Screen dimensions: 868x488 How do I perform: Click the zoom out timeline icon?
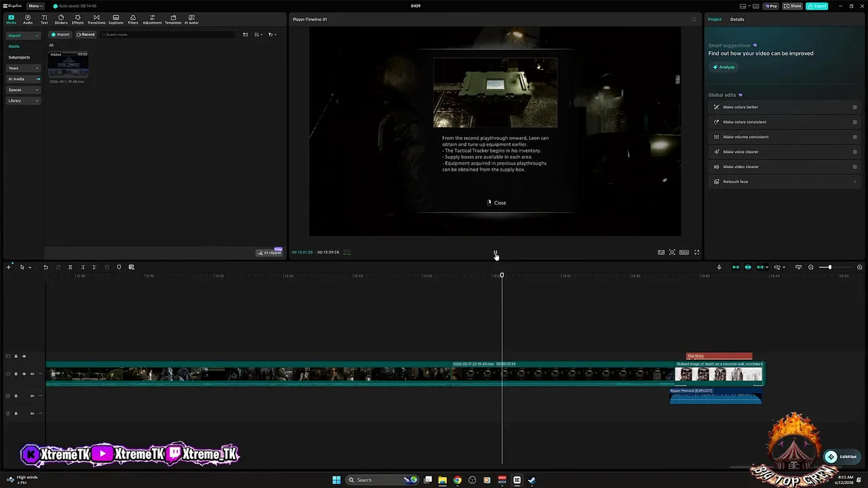(x=810, y=267)
